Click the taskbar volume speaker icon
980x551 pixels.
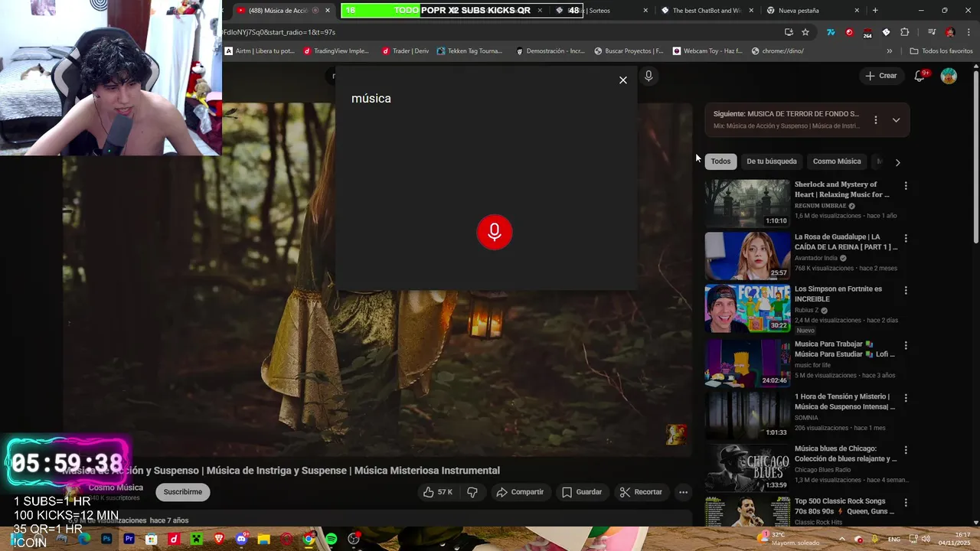coord(926,540)
